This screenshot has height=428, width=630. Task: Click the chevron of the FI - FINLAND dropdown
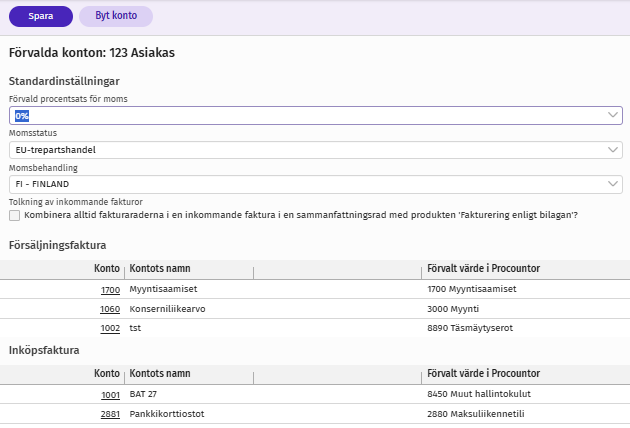point(613,184)
